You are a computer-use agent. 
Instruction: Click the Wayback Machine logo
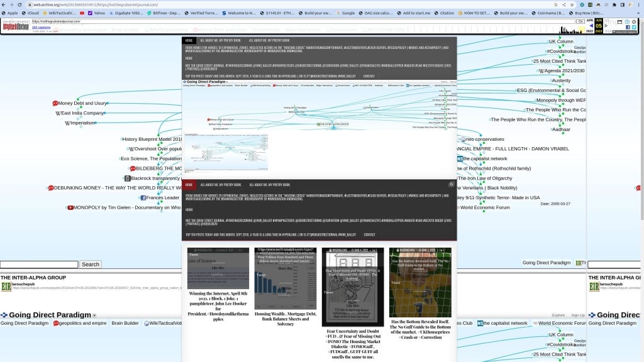point(16,26)
